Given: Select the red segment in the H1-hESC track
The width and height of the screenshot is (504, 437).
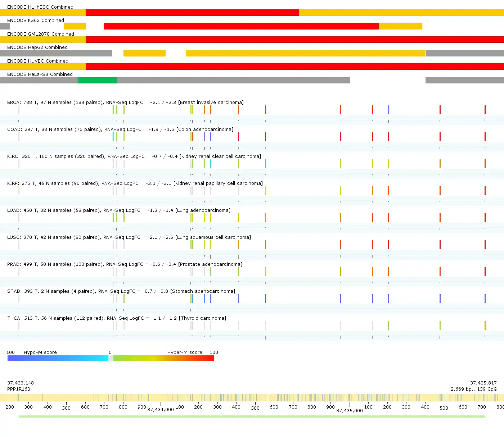Looking at the screenshot, I should pyautogui.click(x=192, y=13).
